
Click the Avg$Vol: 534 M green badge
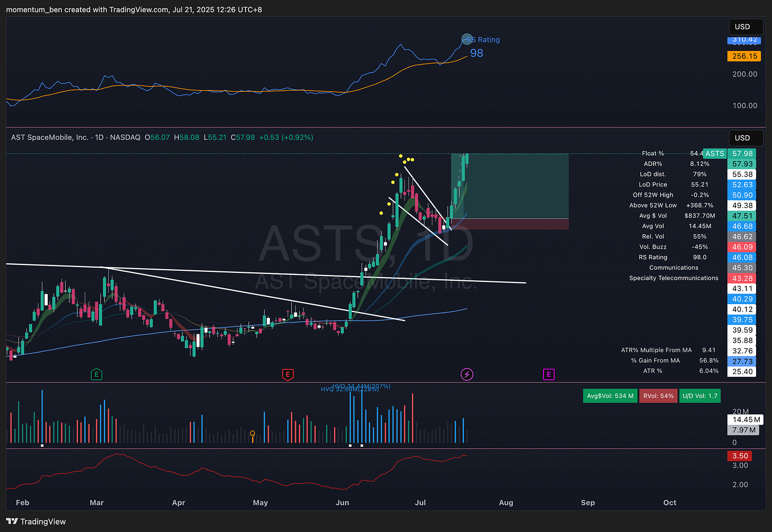[610, 396]
